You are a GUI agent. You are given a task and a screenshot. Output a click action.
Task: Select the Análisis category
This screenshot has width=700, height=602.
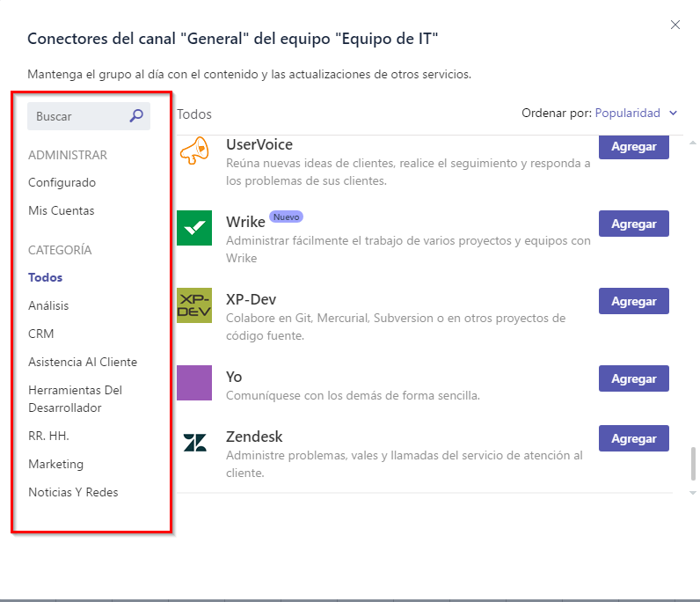48,305
